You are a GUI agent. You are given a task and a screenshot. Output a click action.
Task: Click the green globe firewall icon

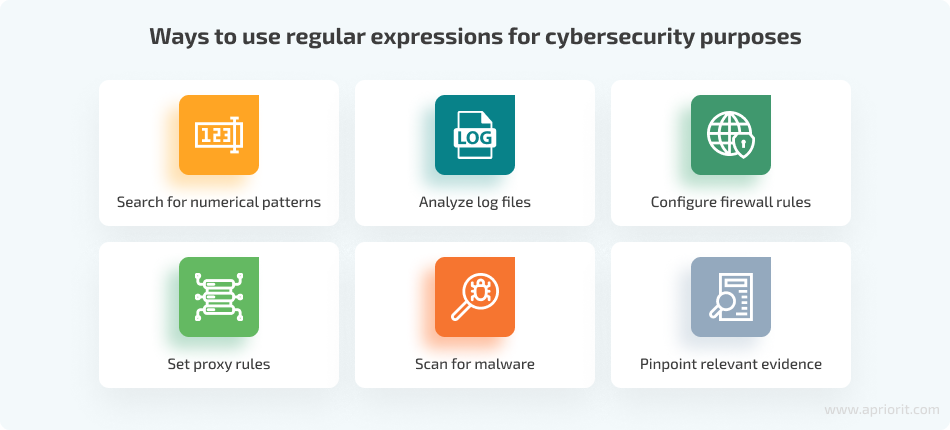pyautogui.click(x=730, y=135)
